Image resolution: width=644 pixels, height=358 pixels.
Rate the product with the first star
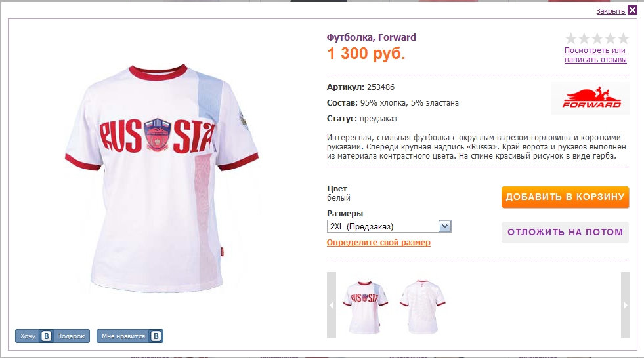click(x=570, y=39)
